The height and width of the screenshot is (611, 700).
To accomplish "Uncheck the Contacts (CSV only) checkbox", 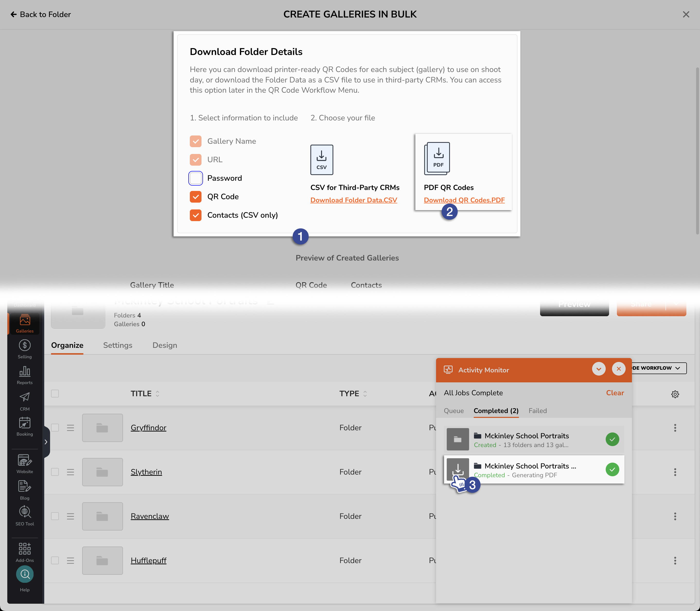I will (195, 215).
